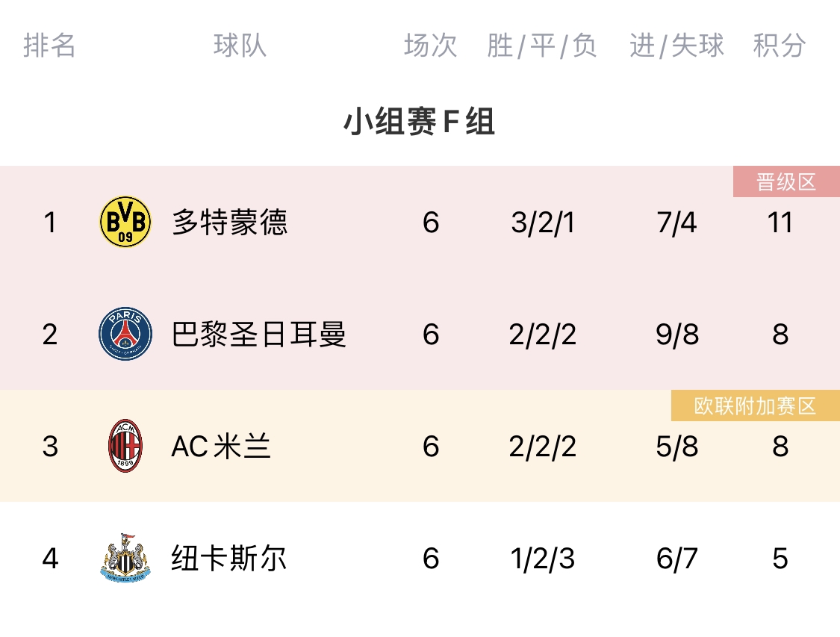Click the 球队 column header
This screenshot has width=840, height=637.
(x=240, y=46)
